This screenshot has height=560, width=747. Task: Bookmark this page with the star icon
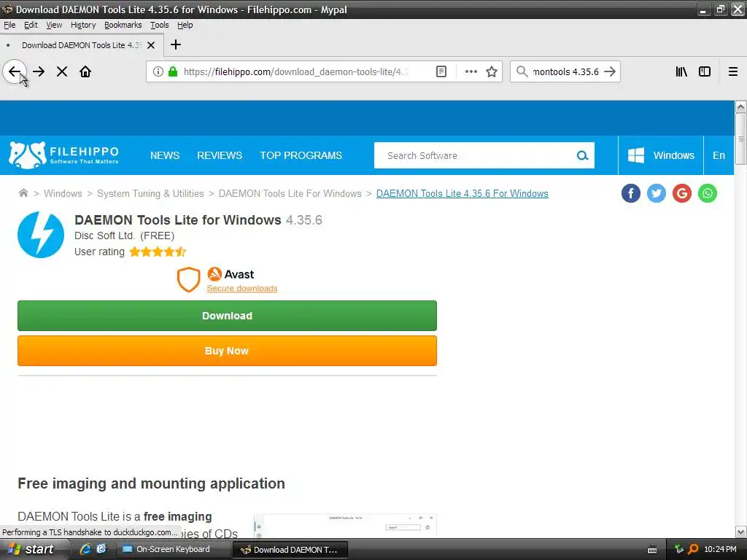click(x=492, y=71)
